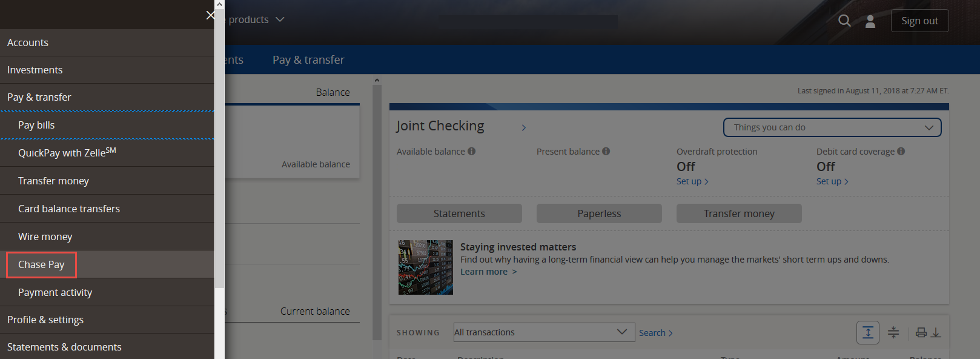Open Statements & documents in side menu
Image resolution: width=980 pixels, height=359 pixels.
[107, 346]
